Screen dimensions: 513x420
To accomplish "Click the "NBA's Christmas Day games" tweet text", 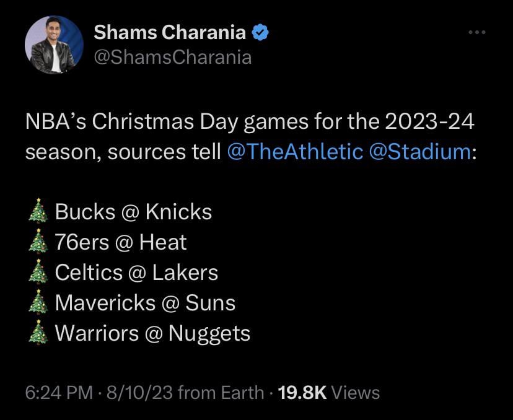I will 249,121.
